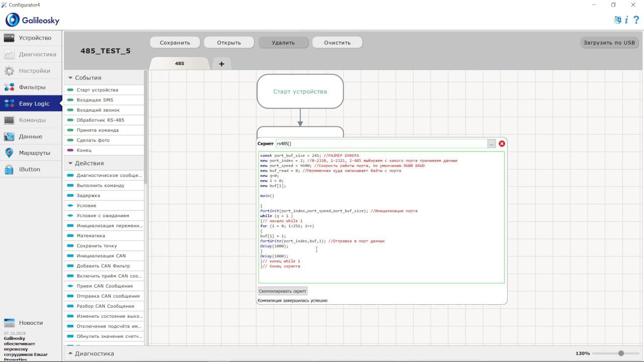Click project name 485_TEST_5
This screenshot has width=644, height=362.
[106, 51]
